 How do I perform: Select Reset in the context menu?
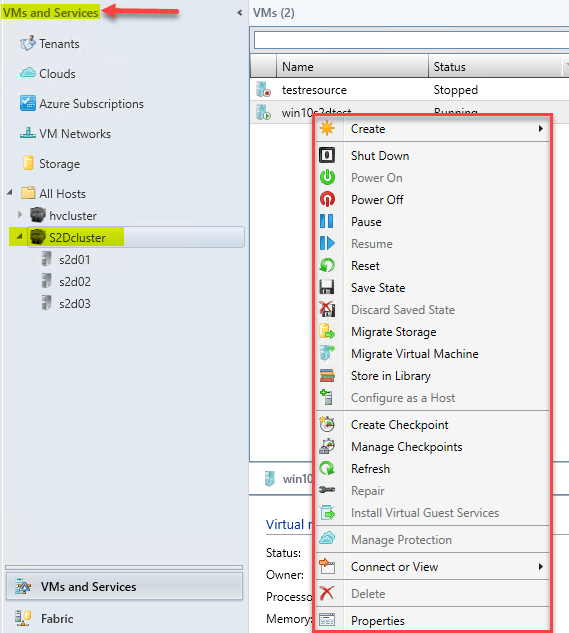[432, 266]
